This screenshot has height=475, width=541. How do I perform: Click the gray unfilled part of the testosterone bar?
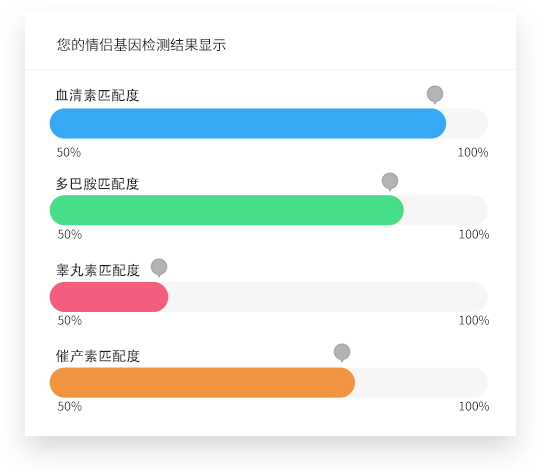coord(328,297)
